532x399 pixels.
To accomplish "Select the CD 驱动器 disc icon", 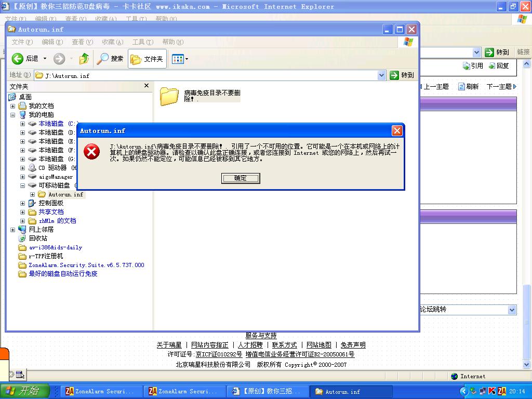I will pyautogui.click(x=32, y=168).
